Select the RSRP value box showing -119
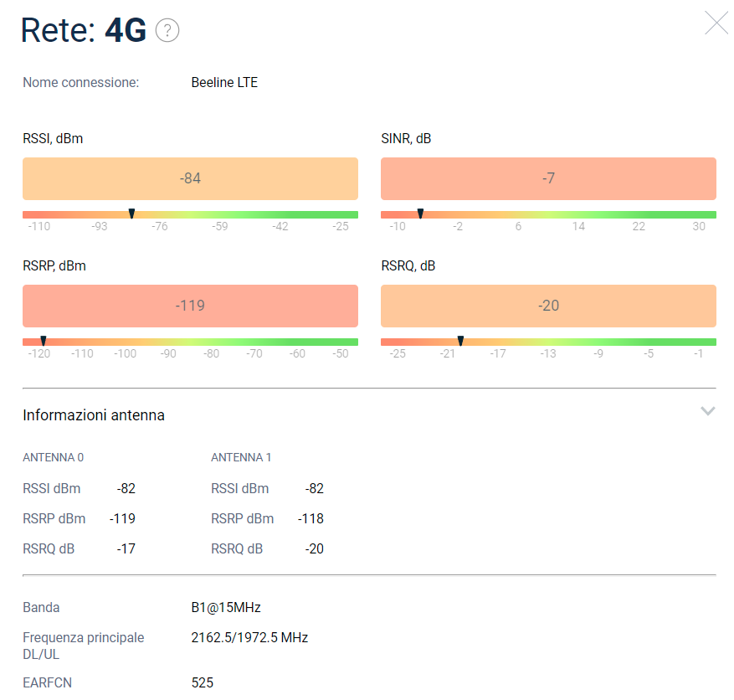The width and height of the screenshot is (734, 700). tap(190, 306)
